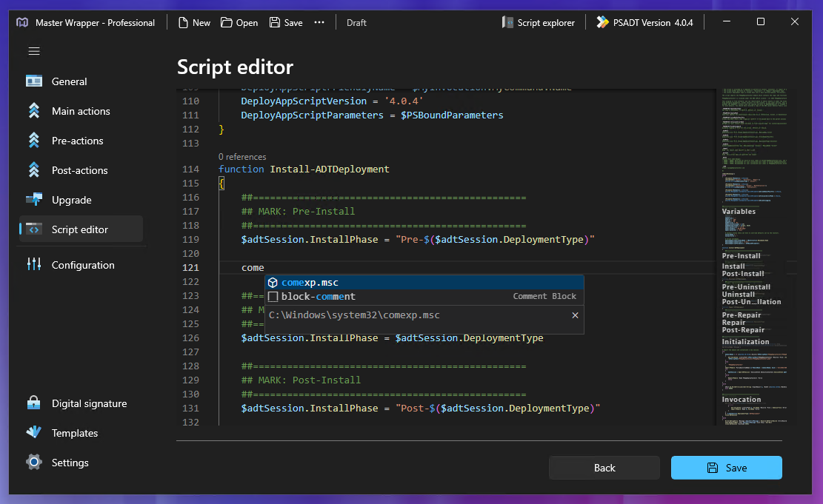Click the Digital signature lock icon
The image size is (823, 504).
[x=34, y=403]
